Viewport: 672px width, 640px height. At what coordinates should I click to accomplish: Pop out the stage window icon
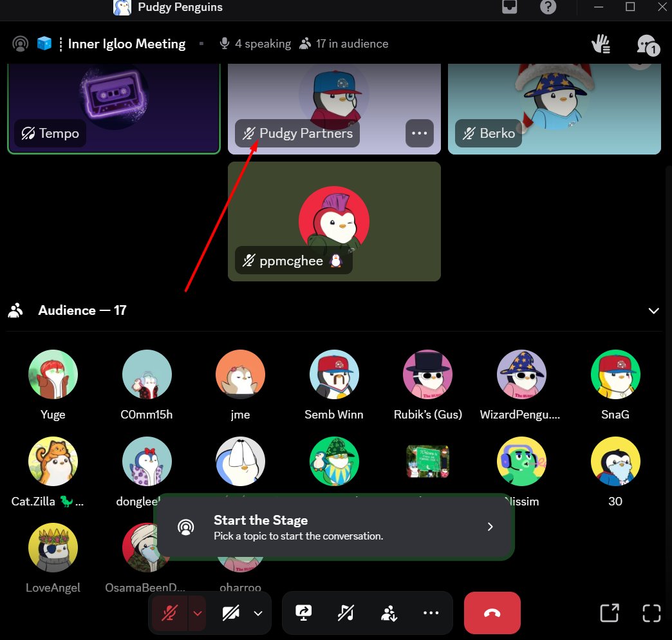point(610,613)
